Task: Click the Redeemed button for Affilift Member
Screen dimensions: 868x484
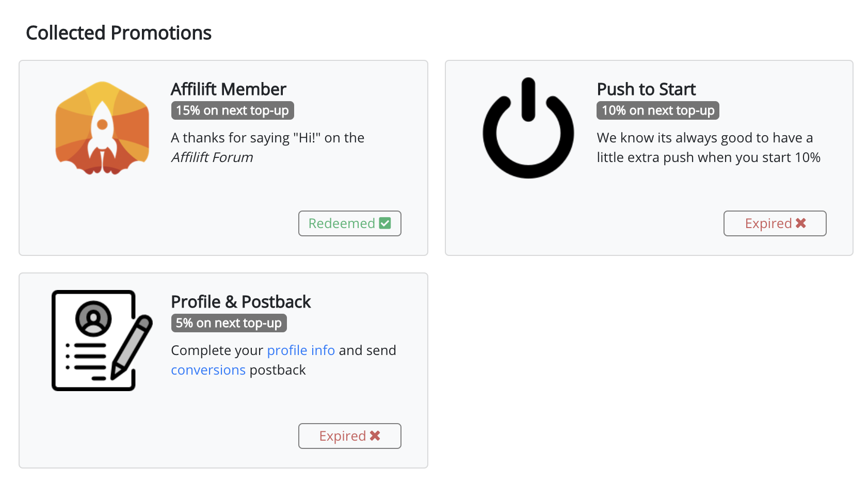Action: 350,223
